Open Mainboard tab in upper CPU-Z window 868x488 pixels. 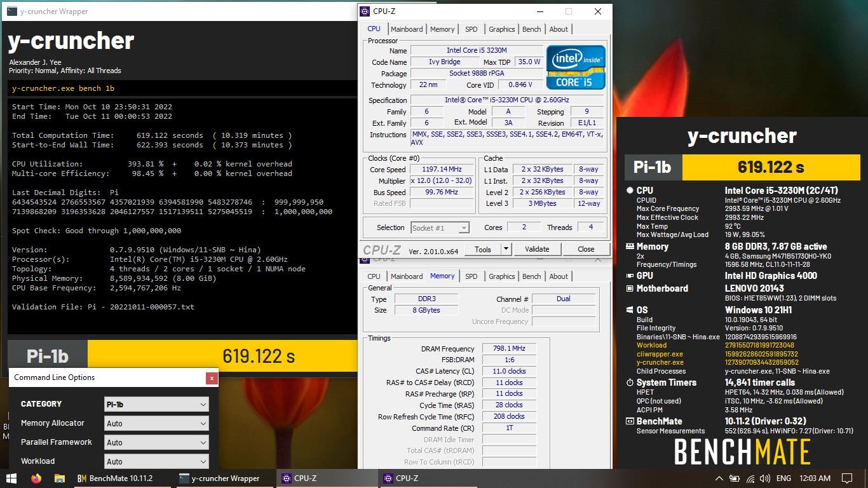[407, 29]
